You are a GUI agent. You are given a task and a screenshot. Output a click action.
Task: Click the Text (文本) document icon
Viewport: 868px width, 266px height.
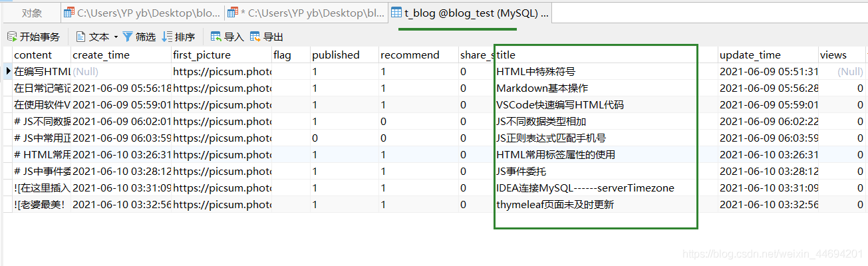80,37
